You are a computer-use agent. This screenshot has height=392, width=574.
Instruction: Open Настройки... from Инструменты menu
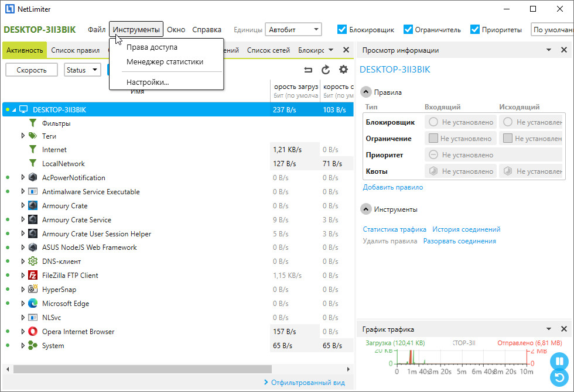pos(148,82)
